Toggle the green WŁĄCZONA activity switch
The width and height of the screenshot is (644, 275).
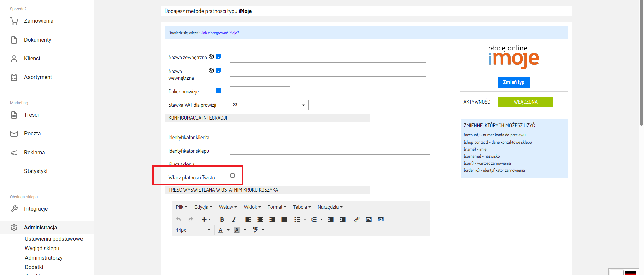(x=526, y=102)
